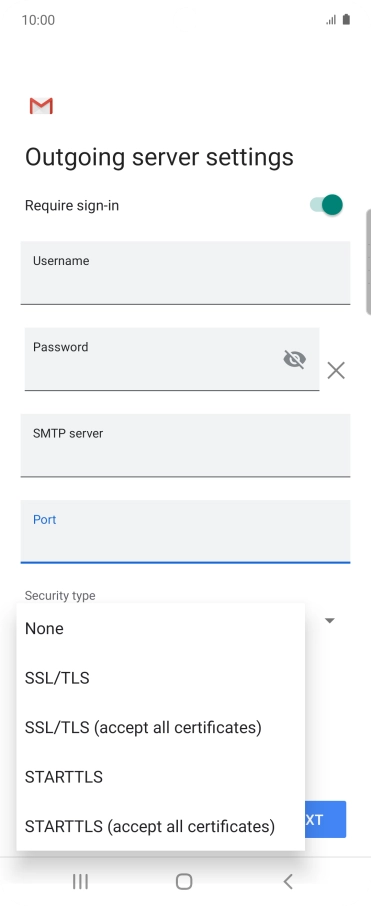
Task: Tap the Android back navigation icon
Action: (288, 881)
